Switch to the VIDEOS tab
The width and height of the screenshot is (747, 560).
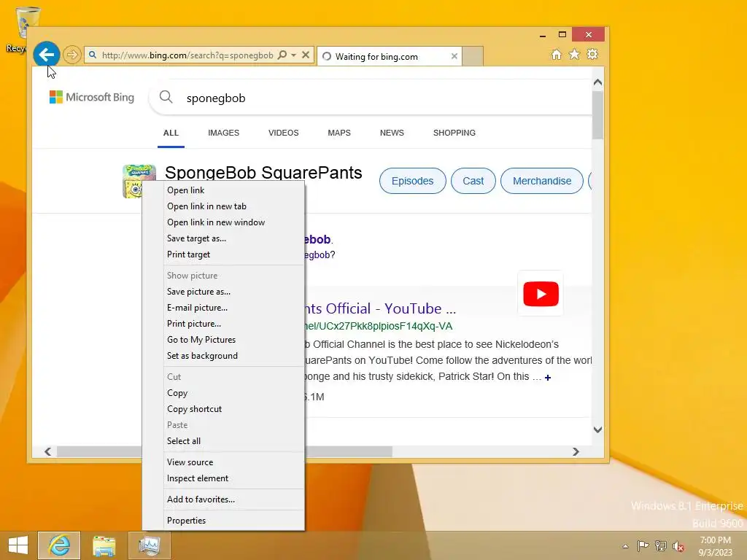point(284,133)
